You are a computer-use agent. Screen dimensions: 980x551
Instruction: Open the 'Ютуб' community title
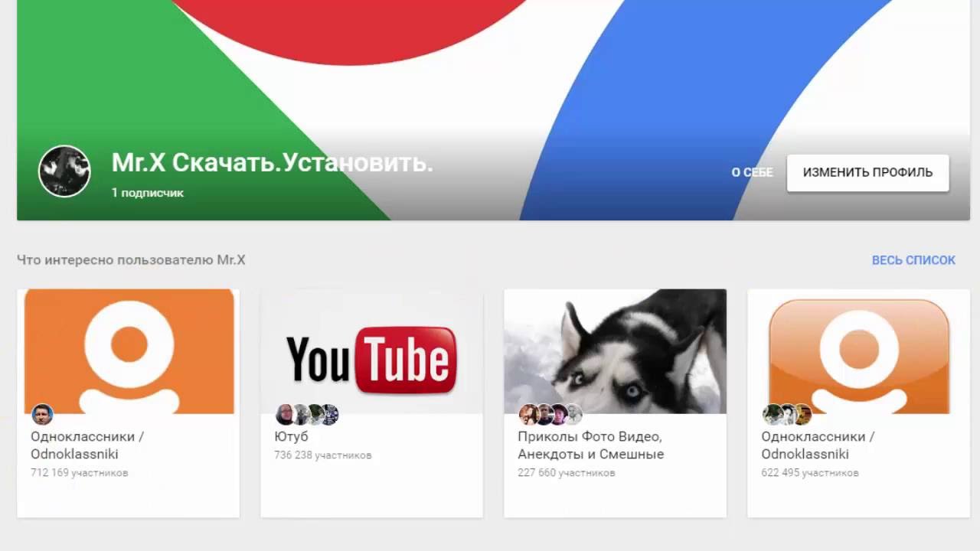coord(292,436)
